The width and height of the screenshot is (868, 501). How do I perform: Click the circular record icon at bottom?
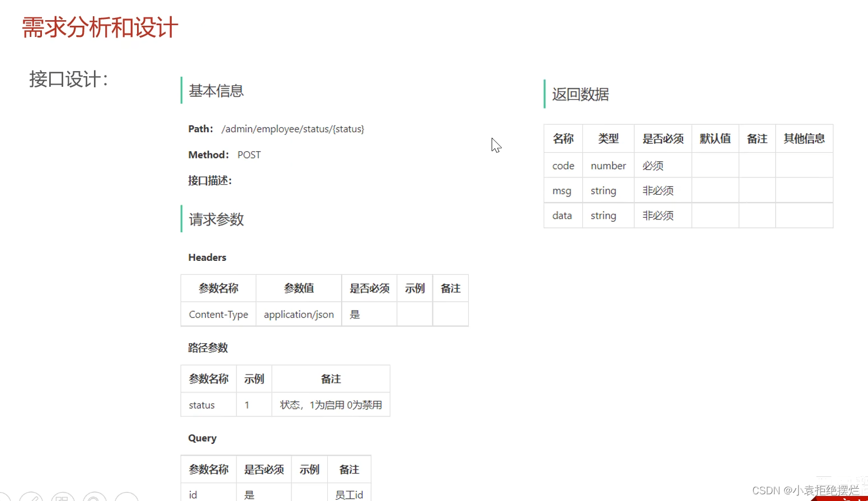click(x=95, y=498)
